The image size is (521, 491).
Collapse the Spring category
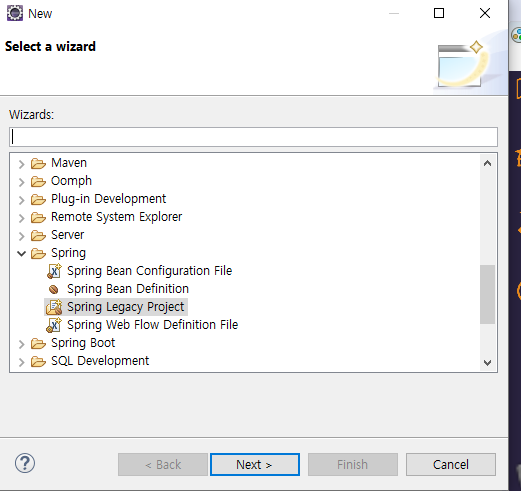pyautogui.click(x=22, y=253)
